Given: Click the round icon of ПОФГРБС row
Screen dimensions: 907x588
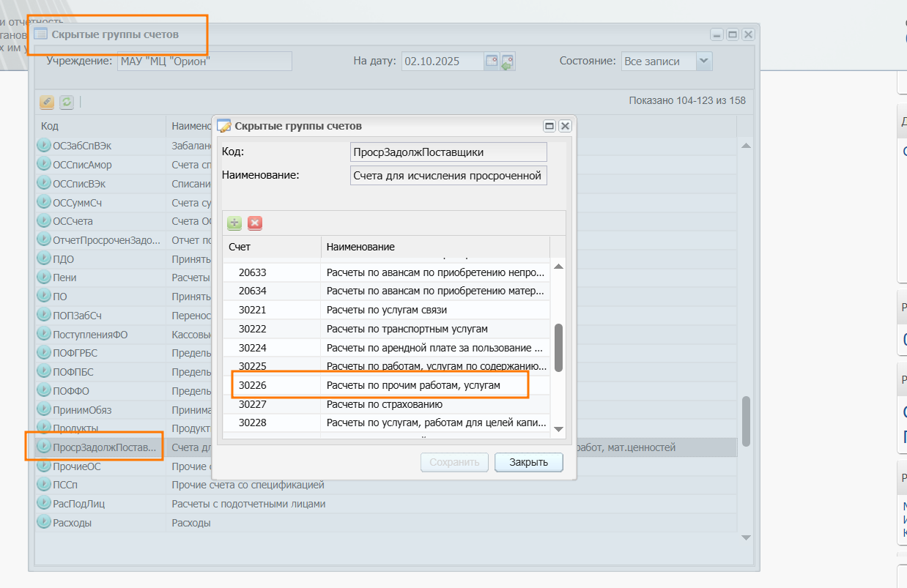Looking at the screenshot, I should 44,353.
